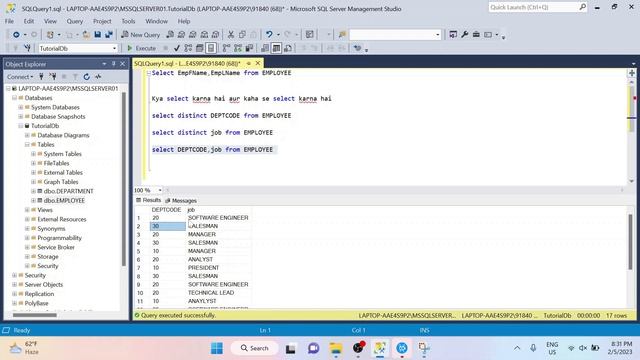Click Activity Monitor icon in Object Explorer
The height and width of the screenshot is (360, 640).
pos(98,77)
